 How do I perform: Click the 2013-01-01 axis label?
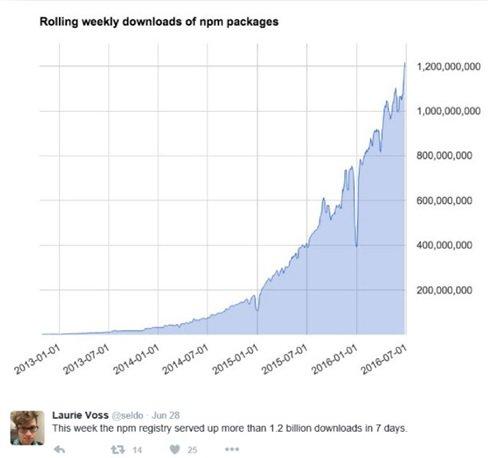[x=37, y=359]
